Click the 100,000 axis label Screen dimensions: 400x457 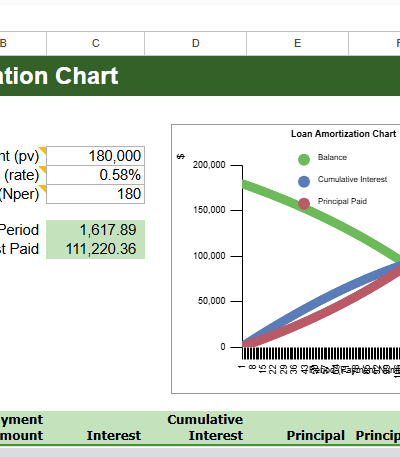tap(209, 256)
